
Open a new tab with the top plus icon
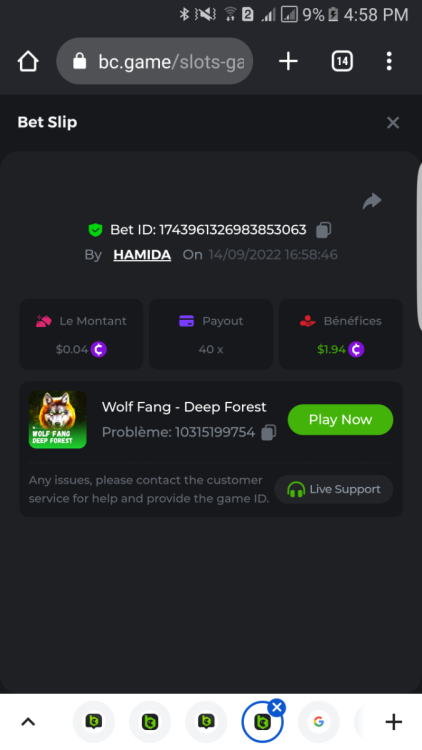click(x=288, y=61)
